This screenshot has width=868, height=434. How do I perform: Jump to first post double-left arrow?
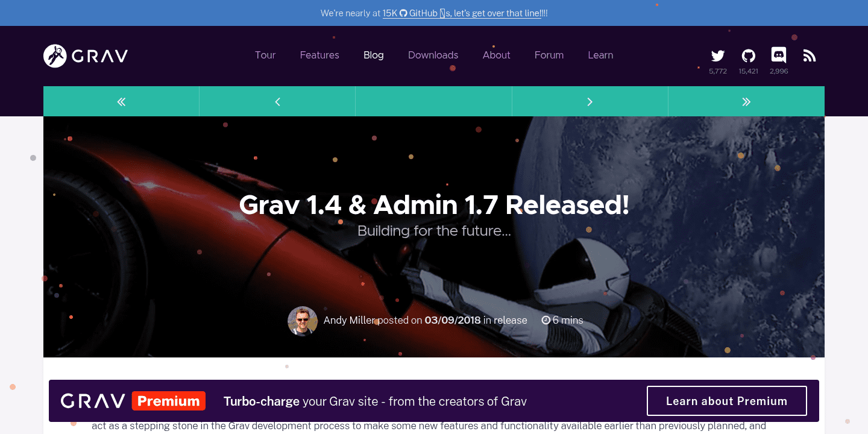point(121,101)
